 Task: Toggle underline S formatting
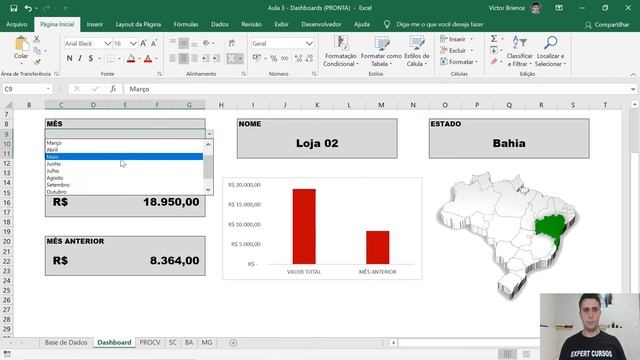(91, 58)
